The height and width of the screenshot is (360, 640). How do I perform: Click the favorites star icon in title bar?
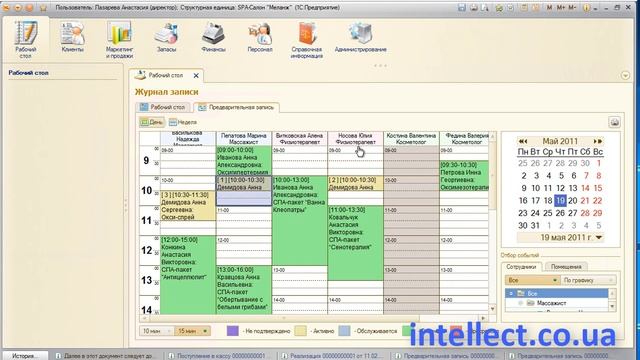[x=43, y=7]
